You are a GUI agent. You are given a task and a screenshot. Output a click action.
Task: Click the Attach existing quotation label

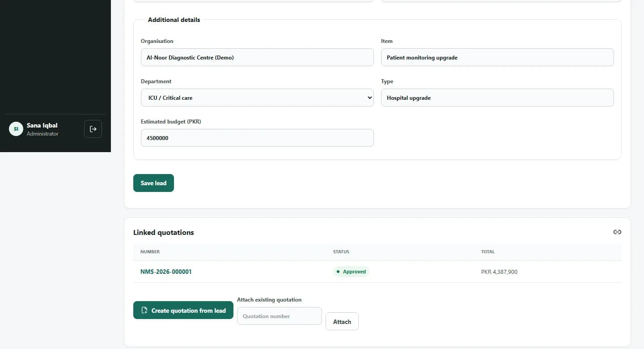(x=269, y=300)
